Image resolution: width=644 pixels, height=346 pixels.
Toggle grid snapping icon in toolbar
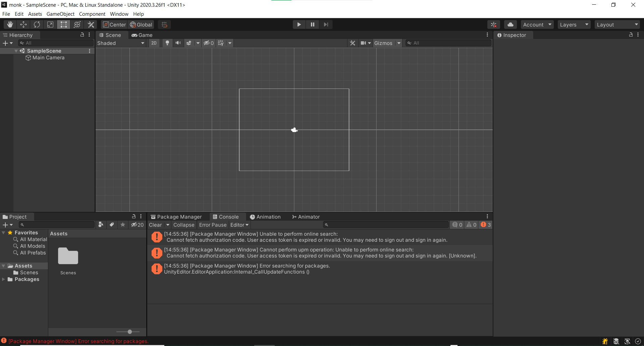tap(164, 24)
